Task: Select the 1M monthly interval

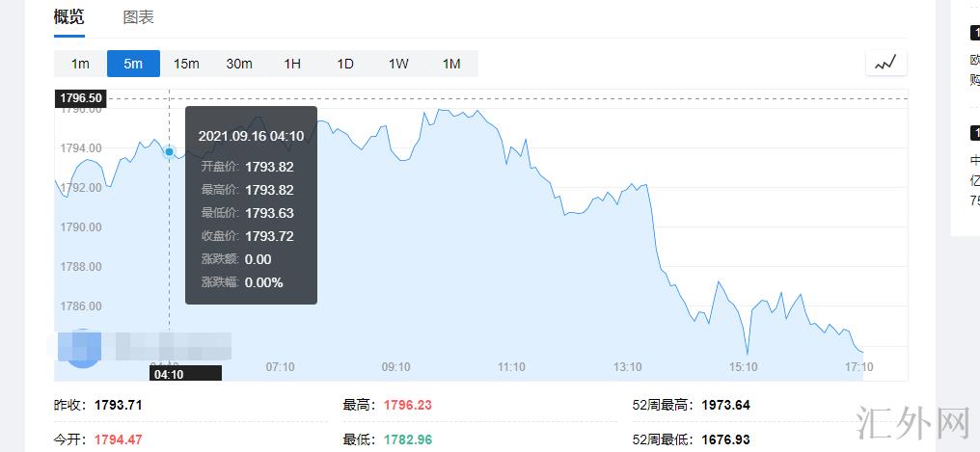Action: pos(451,64)
